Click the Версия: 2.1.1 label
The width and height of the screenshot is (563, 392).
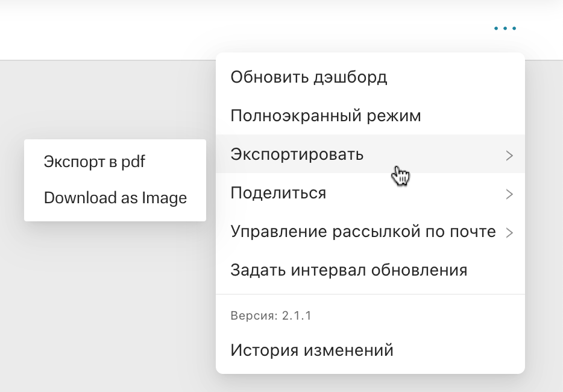point(271,315)
